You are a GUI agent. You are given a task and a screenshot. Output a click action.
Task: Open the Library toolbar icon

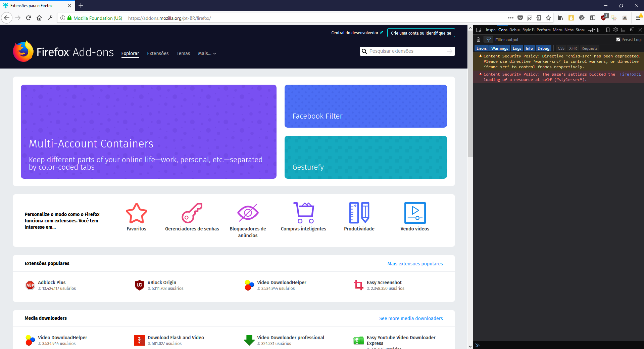pyautogui.click(x=560, y=18)
